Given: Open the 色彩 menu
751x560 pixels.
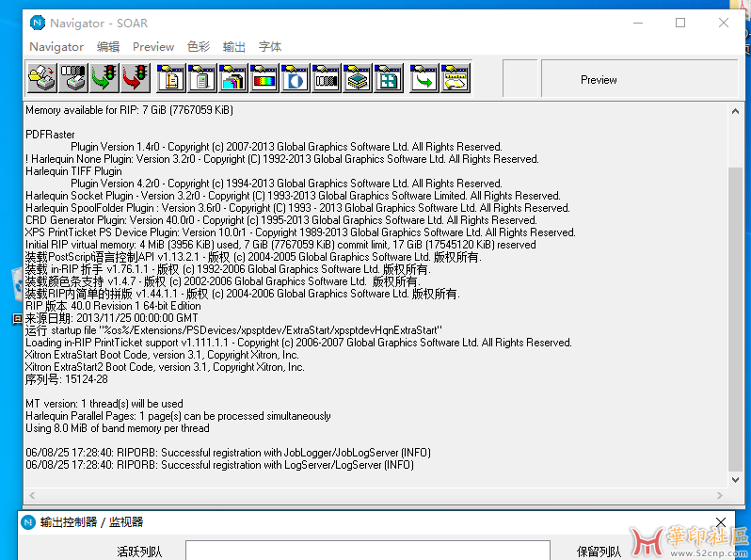Looking at the screenshot, I should click(199, 47).
